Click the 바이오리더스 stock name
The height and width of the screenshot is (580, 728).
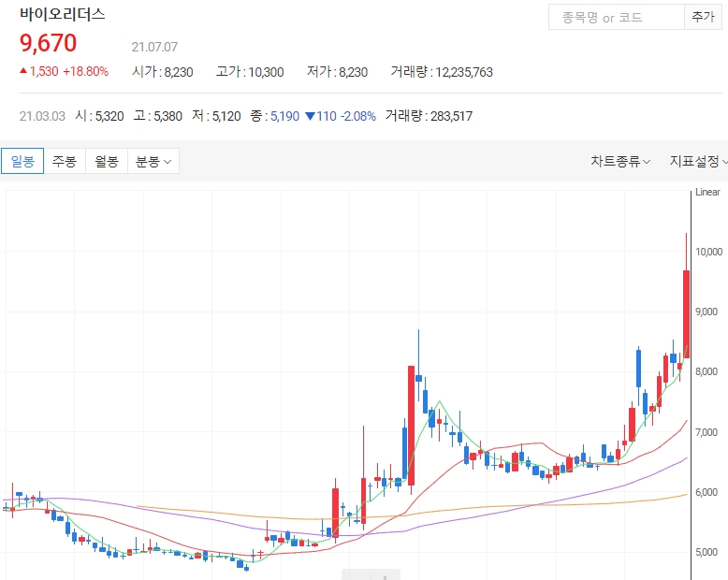click(62, 14)
